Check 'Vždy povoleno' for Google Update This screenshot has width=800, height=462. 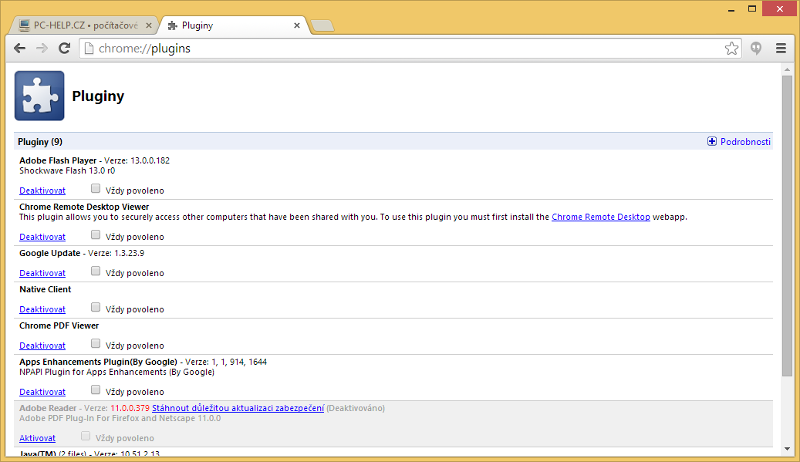point(96,271)
